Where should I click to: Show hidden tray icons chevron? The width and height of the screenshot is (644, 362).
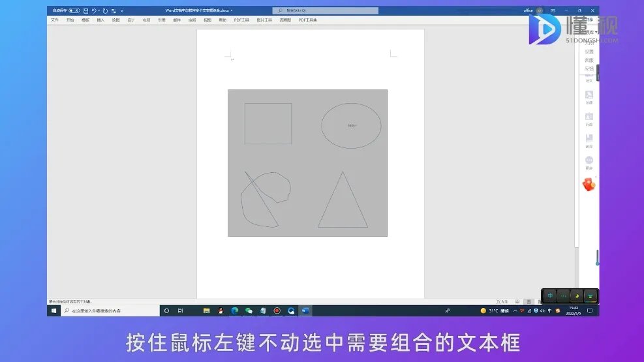point(515,310)
